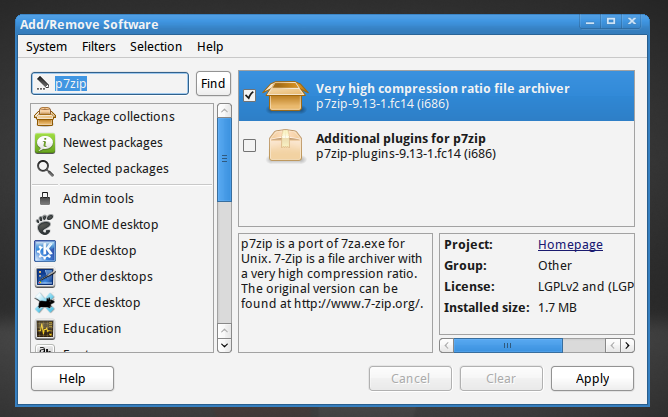Select the Selected packages entry
This screenshot has height=417, width=668.
[x=122, y=169]
